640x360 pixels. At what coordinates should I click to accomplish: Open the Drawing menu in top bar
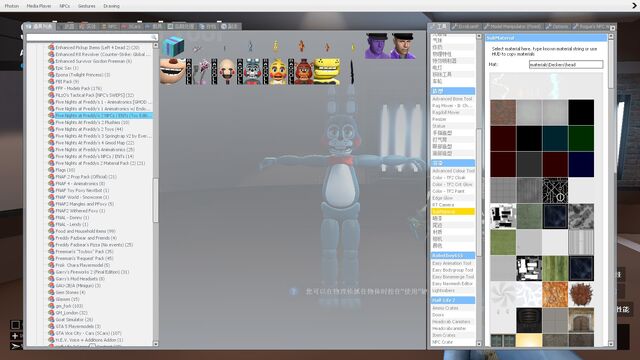(111, 6)
